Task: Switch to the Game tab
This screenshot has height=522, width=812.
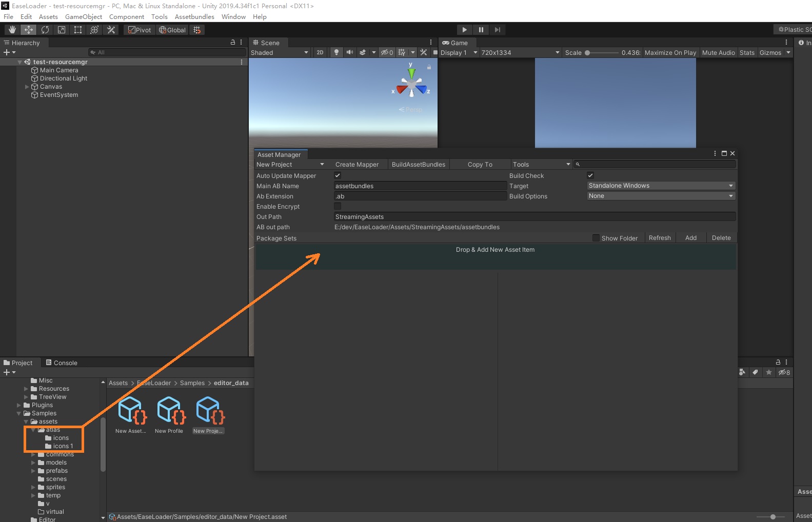Action: pos(455,43)
